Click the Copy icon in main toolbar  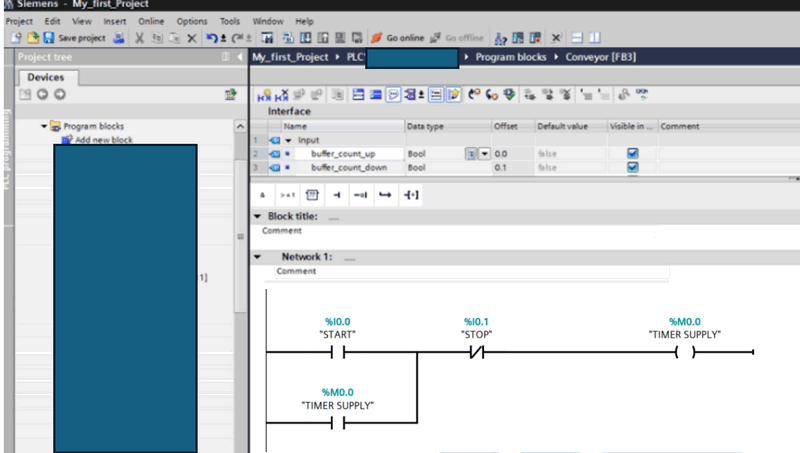point(157,38)
